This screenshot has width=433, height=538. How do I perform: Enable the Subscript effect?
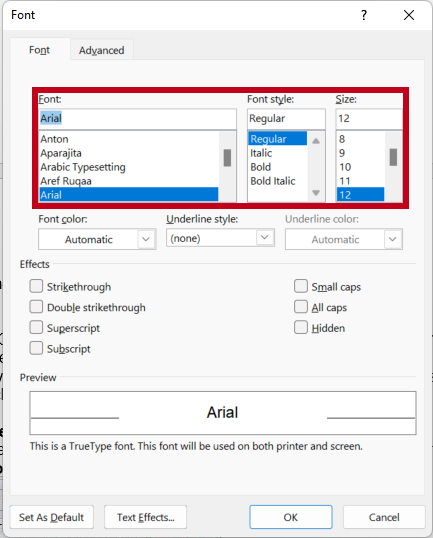(36, 348)
